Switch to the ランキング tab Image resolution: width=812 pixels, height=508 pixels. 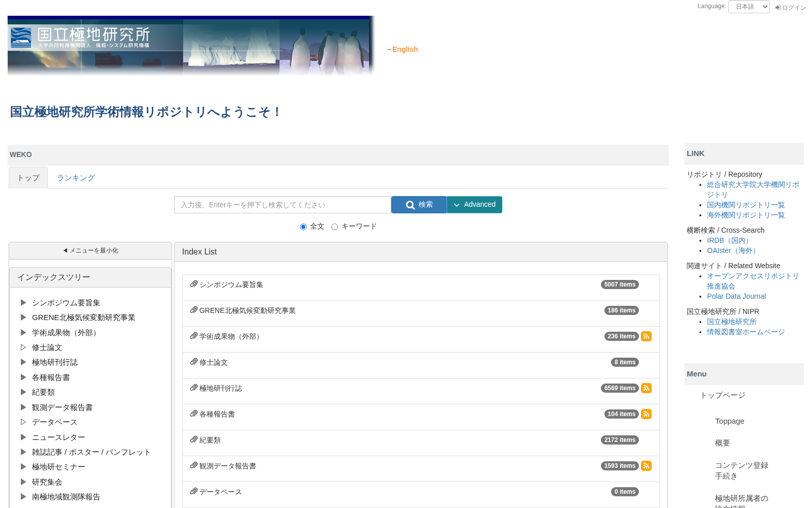(76, 178)
